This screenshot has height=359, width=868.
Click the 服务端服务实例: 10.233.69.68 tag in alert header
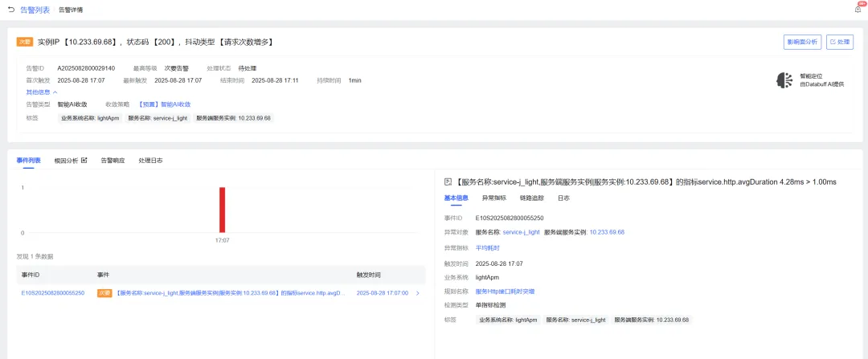click(233, 118)
